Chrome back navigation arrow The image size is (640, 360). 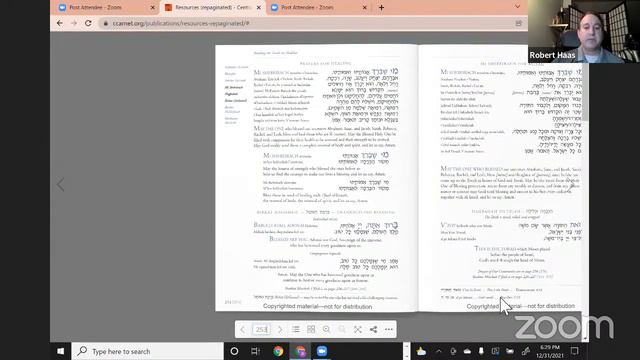(60, 23)
